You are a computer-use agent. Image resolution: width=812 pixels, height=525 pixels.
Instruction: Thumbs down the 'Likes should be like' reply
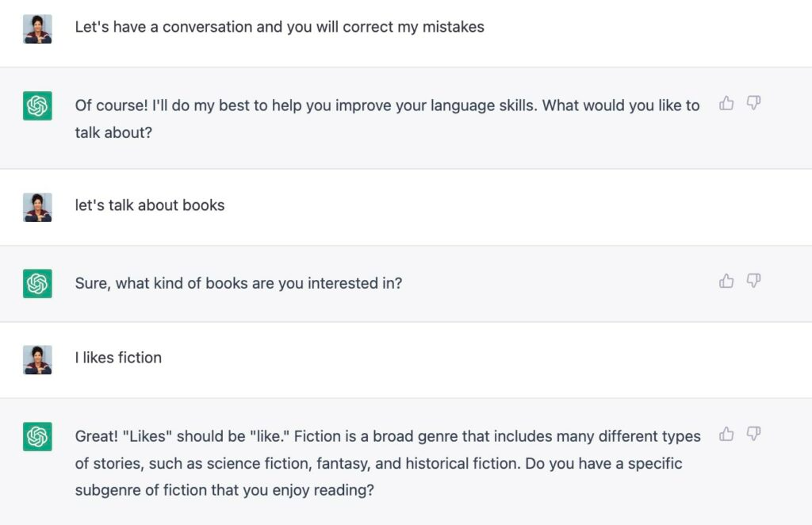pyautogui.click(x=753, y=434)
